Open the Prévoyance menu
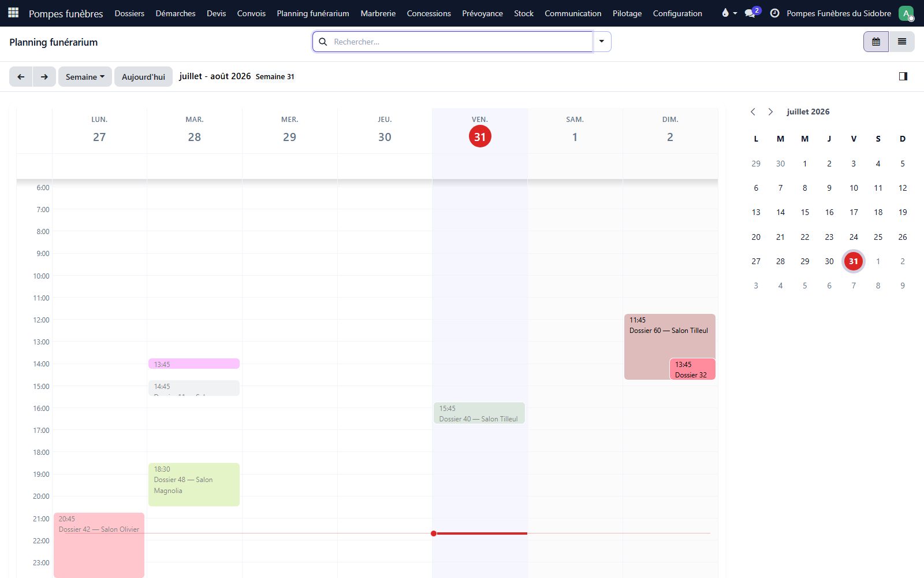Viewport: 924px width, 578px height. (482, 13)
